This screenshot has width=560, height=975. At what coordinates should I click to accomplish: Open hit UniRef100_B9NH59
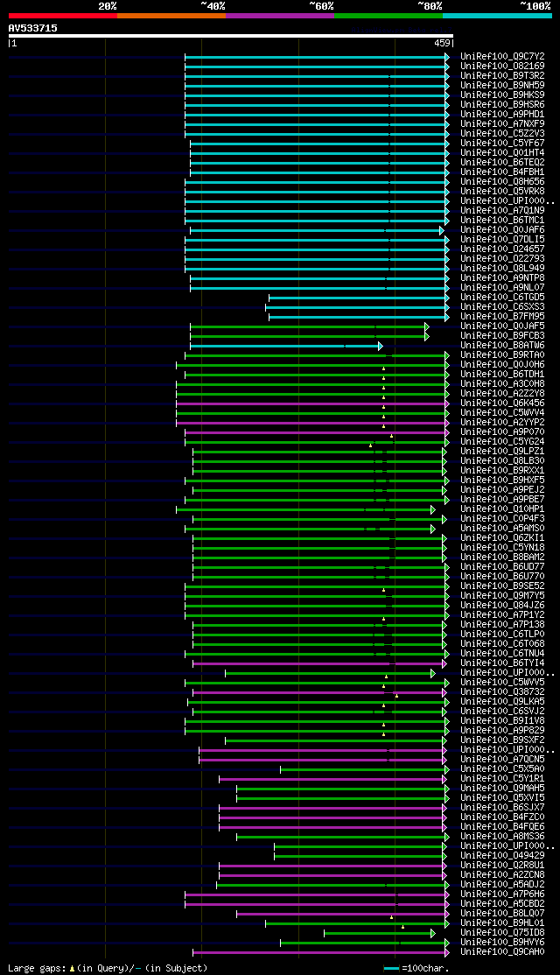pyautogui.click(x=503, y=85)
